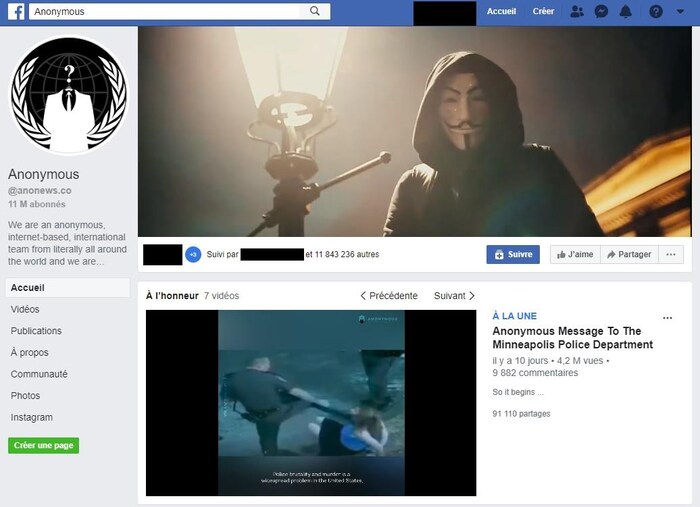
Task: Click et 11 843 236 autres text
Action: pos(342,254)
